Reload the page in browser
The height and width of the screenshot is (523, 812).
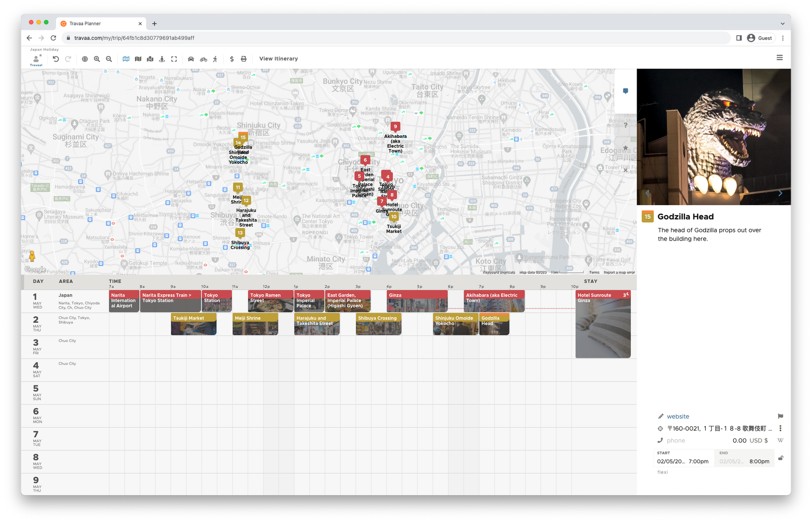(x=53, y=38)
